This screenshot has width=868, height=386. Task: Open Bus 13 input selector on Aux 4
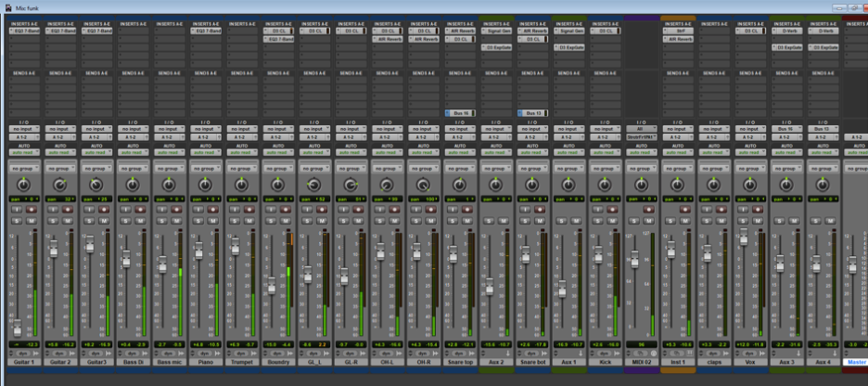[823, 128]
